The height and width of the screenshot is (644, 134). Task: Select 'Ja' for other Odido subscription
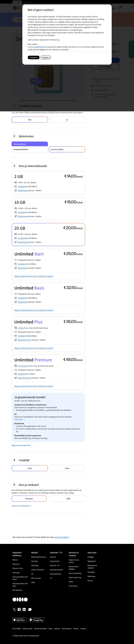tap(67, 120)
